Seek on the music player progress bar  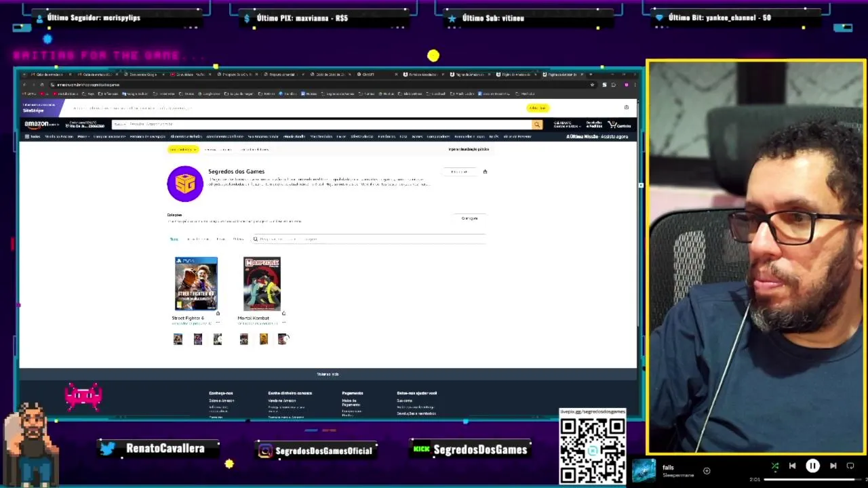click(x=813, y=480)
